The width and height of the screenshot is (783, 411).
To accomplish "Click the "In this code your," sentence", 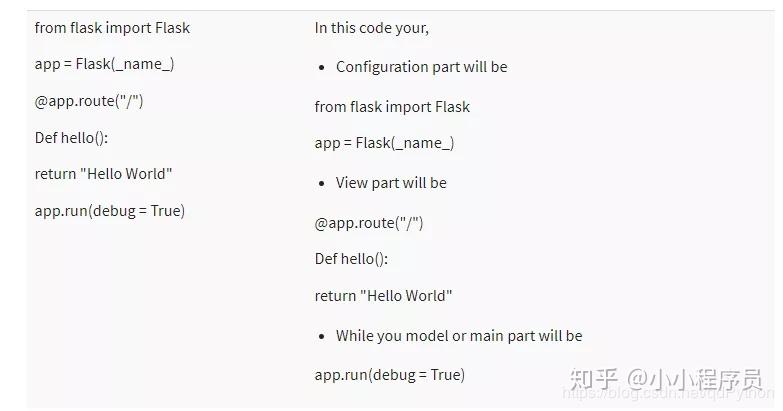I will tap(371, 28).
